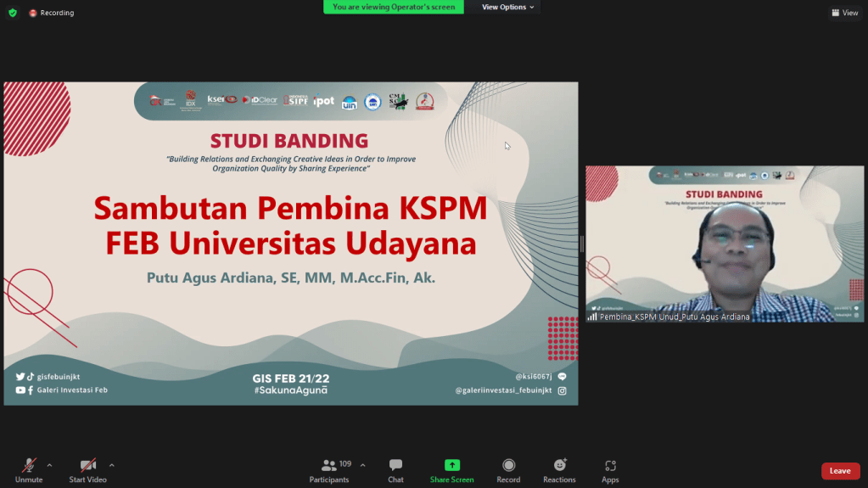This screenshot has height=488, width=868.
Task: Click the red Recording indicator
Action: (x=52, y=13)
